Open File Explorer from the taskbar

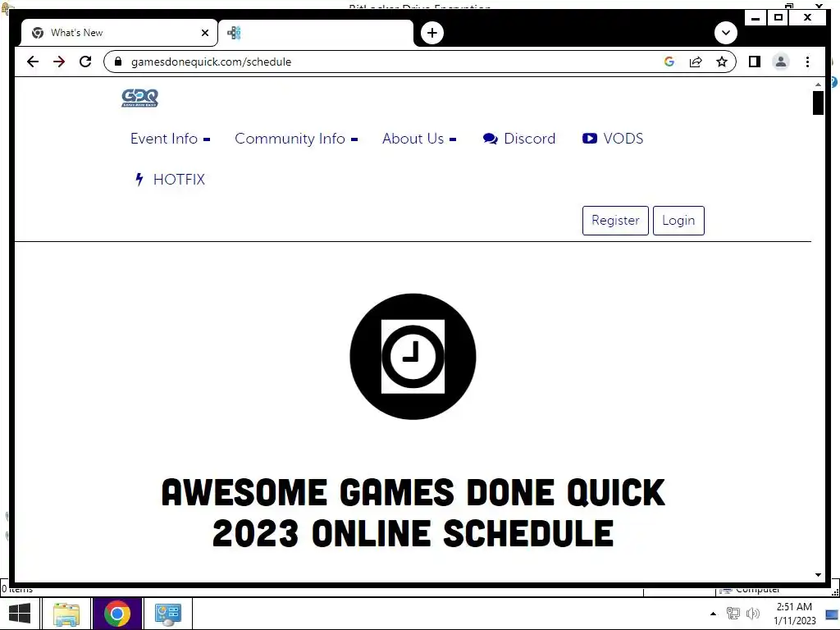coord(66,614)
